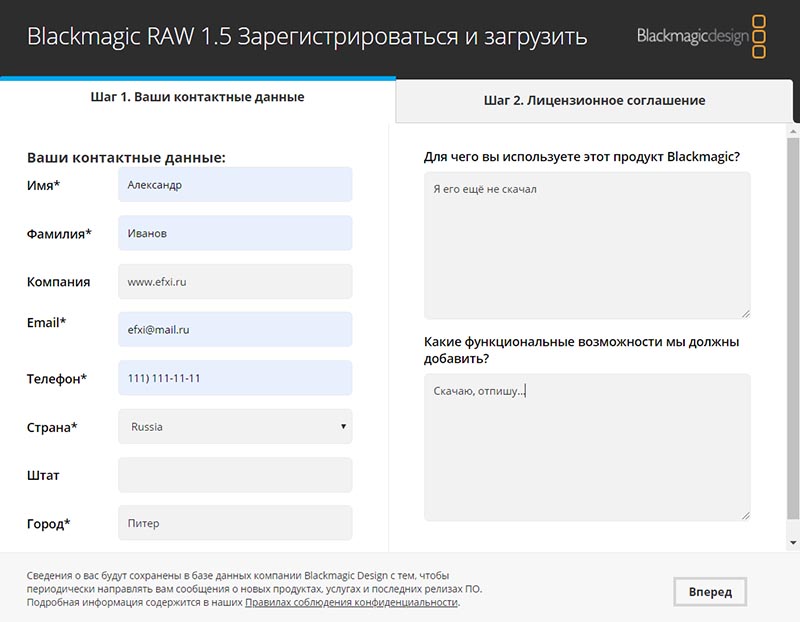The image size is (800, 622).
Task: Click question Какие функциональные возможности
Action: (582, 350)
